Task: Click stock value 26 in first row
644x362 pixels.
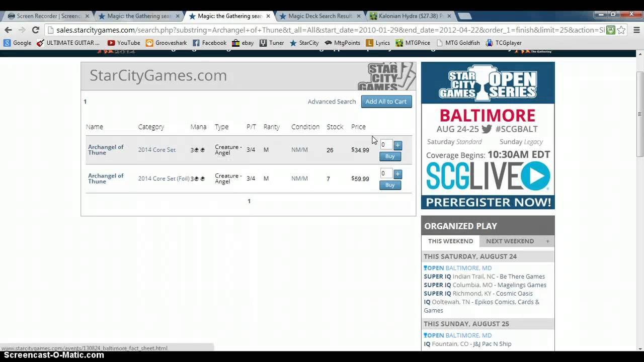Action: pos(330,150)
